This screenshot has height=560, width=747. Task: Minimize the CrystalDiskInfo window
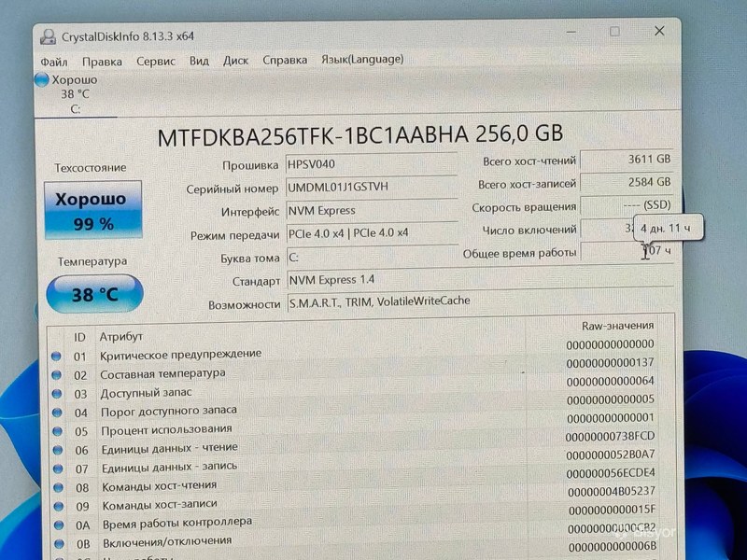click(x=571, y=32)
